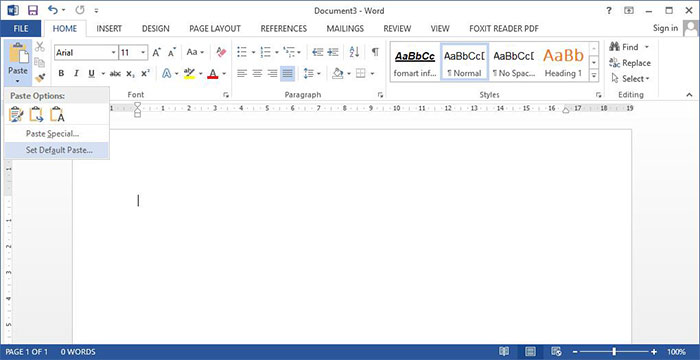The height and width of the screenshot is (360, 700).
Task: Toggle Justify alignment
Action: (x=288, y=73)
